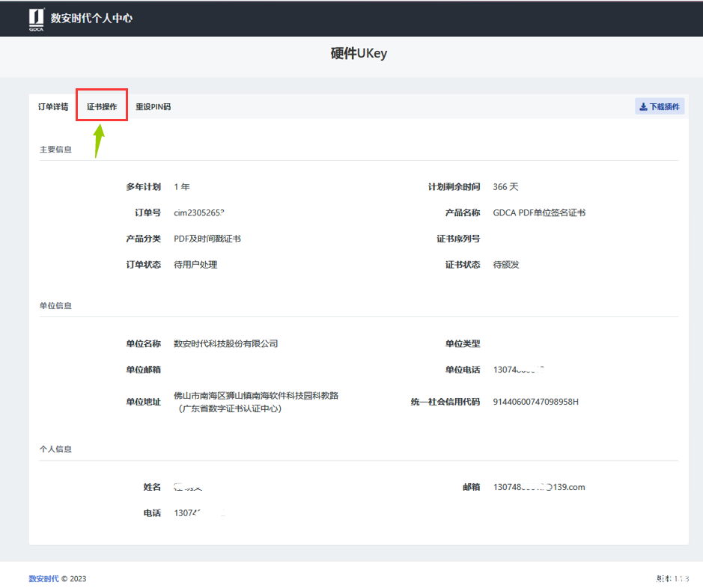This screenshot has width=703, height=588.
Task: Click the 订单号 field label
Action: click(148, 212)
